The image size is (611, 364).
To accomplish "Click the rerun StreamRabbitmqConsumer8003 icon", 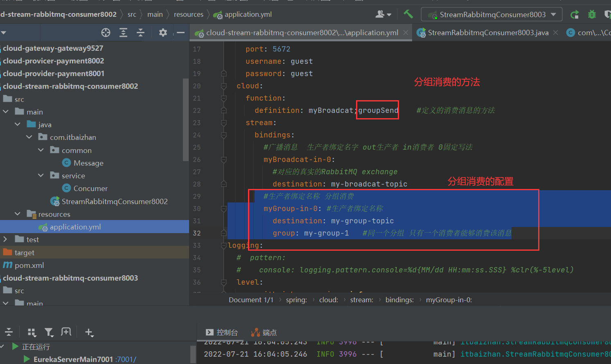I will (575, 14).
